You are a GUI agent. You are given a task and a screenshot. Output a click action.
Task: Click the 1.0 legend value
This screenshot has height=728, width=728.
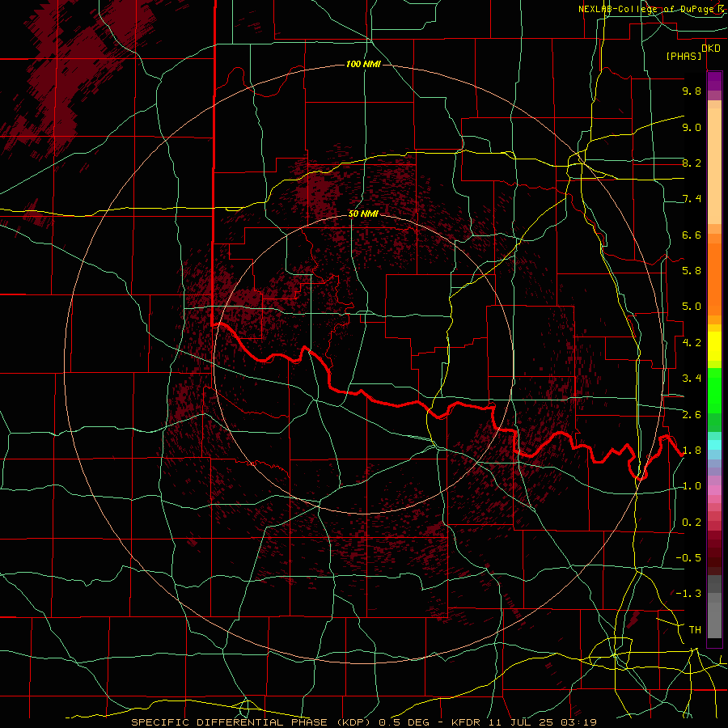pos(692,486)
